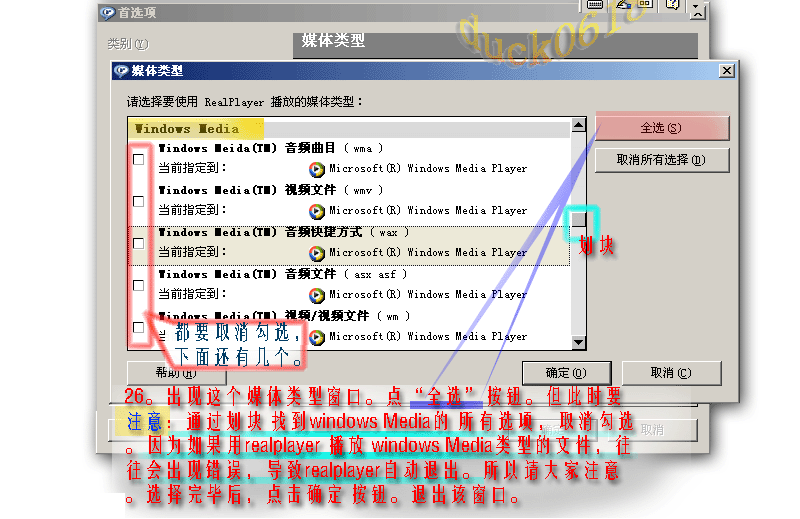Check the wmv video file checkbox
This screenshot has height=519, width=800.
(x=138, y=202)
